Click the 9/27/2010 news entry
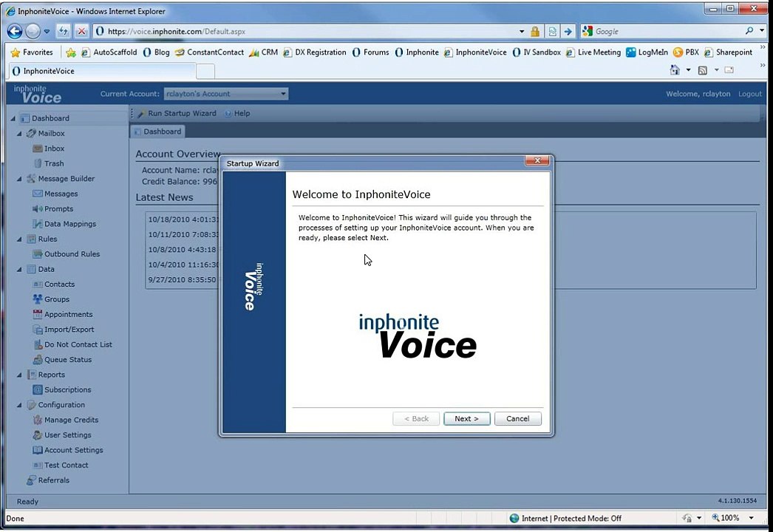Image resolution: width=773 pixels, height=532 pixels. click(x=182, y=279)
